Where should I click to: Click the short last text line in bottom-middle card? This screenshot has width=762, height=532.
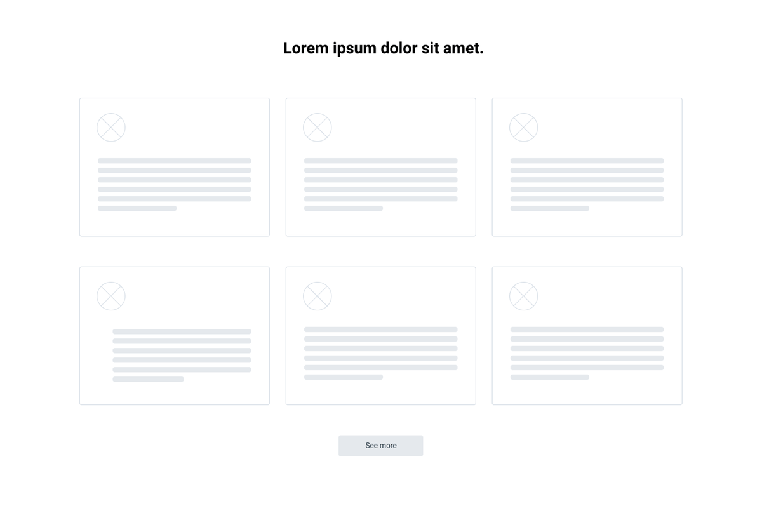(x=344, y=377)
